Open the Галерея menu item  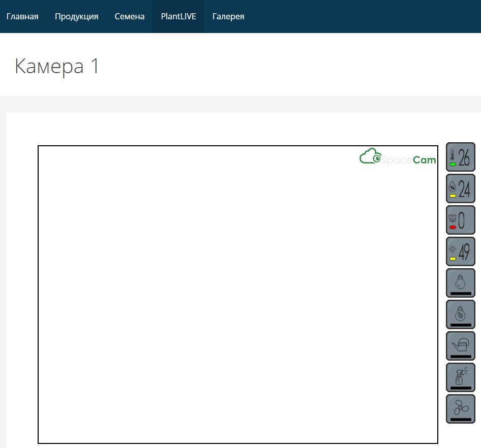click(x=228, y=16)
